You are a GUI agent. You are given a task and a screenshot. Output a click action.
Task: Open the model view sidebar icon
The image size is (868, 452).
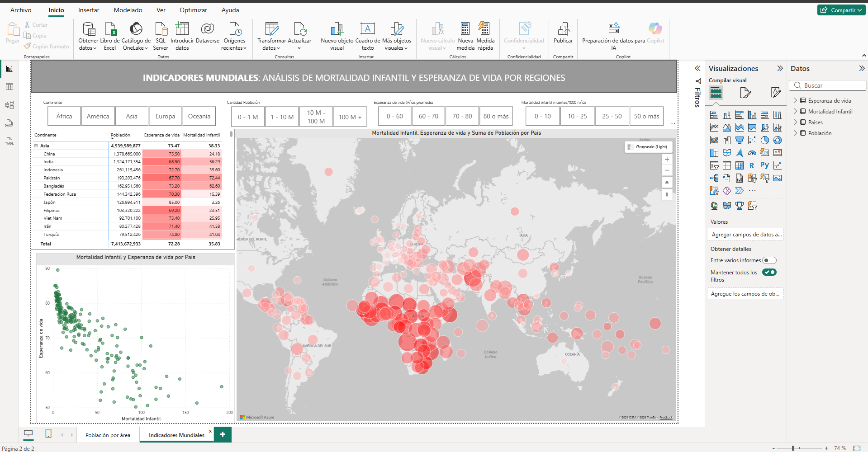coord(9,105)
